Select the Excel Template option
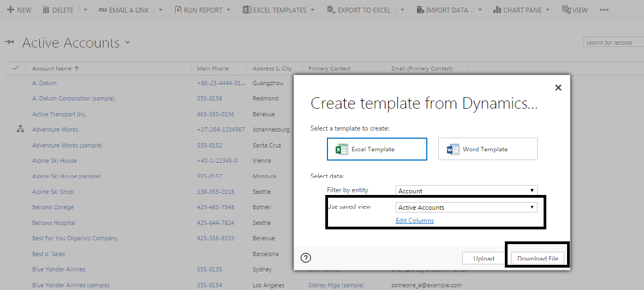The image size is (644, 290). 377,149
